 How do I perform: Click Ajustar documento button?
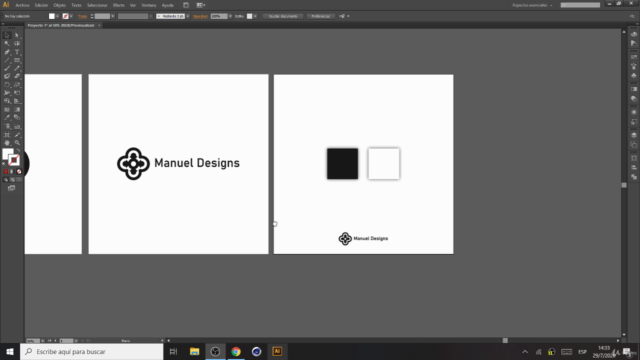point(283,16)
